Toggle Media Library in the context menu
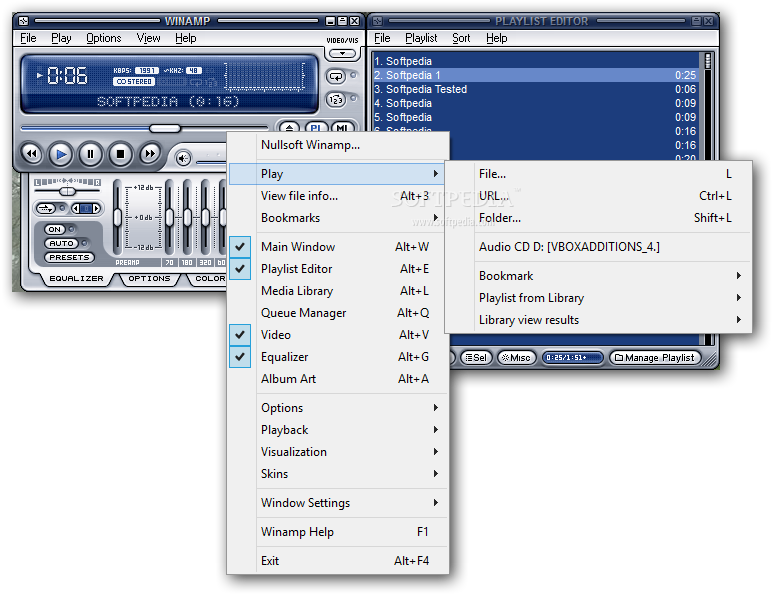This screenshot has width=773, height=595. [x=338, y=291]
